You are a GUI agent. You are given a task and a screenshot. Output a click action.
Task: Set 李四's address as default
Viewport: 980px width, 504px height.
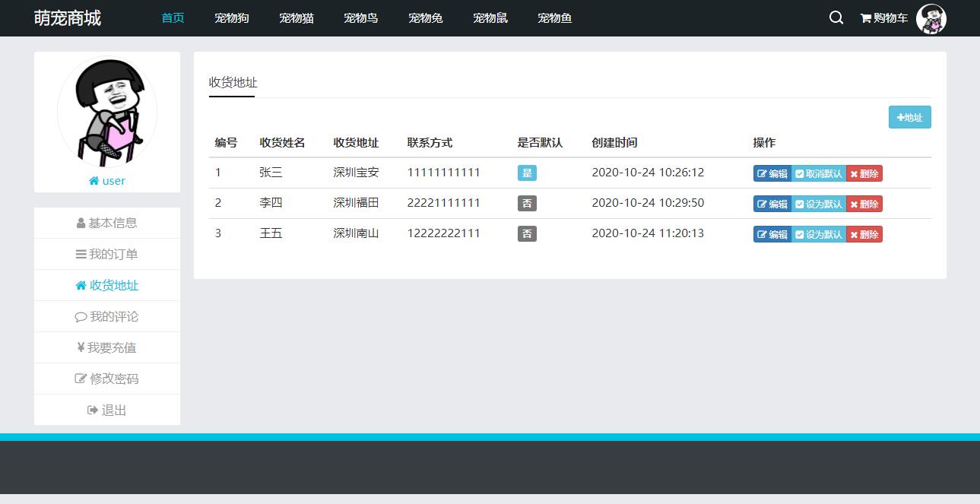click(x=818, y=204)
